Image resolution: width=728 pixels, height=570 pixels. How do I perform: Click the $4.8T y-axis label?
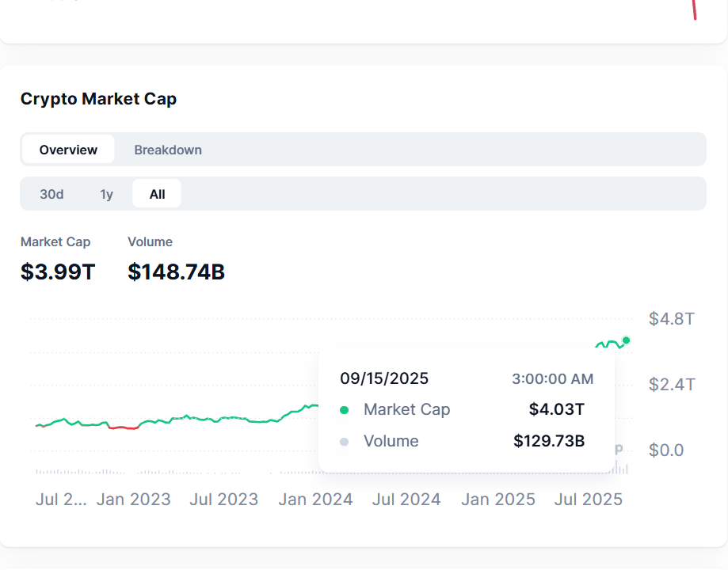(671, 319)
